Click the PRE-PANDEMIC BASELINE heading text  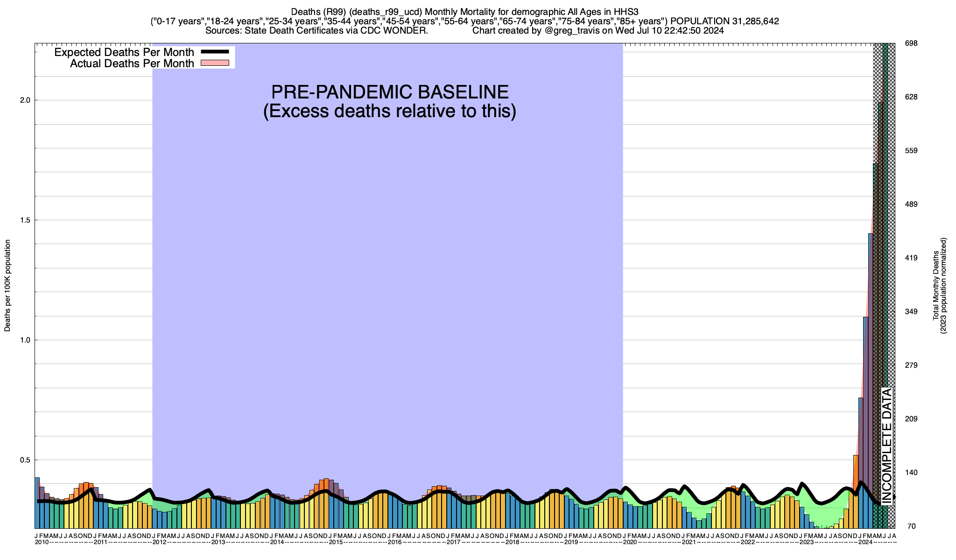pos(390,92)
